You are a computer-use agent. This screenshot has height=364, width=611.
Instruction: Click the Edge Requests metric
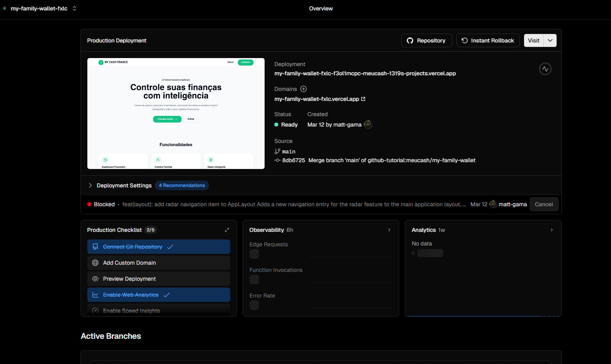point(269,244)
